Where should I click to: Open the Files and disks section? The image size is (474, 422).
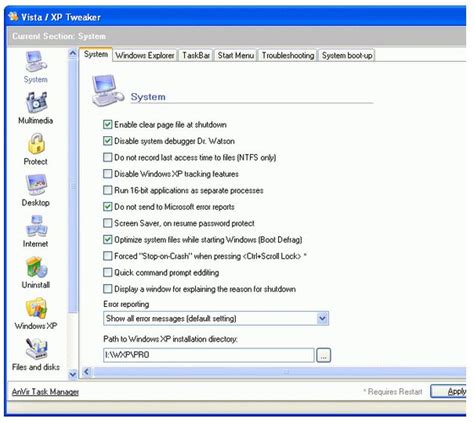(36, 355)
